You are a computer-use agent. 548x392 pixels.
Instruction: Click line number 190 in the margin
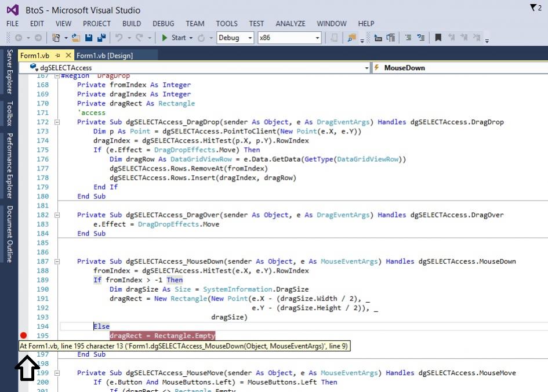43,289
